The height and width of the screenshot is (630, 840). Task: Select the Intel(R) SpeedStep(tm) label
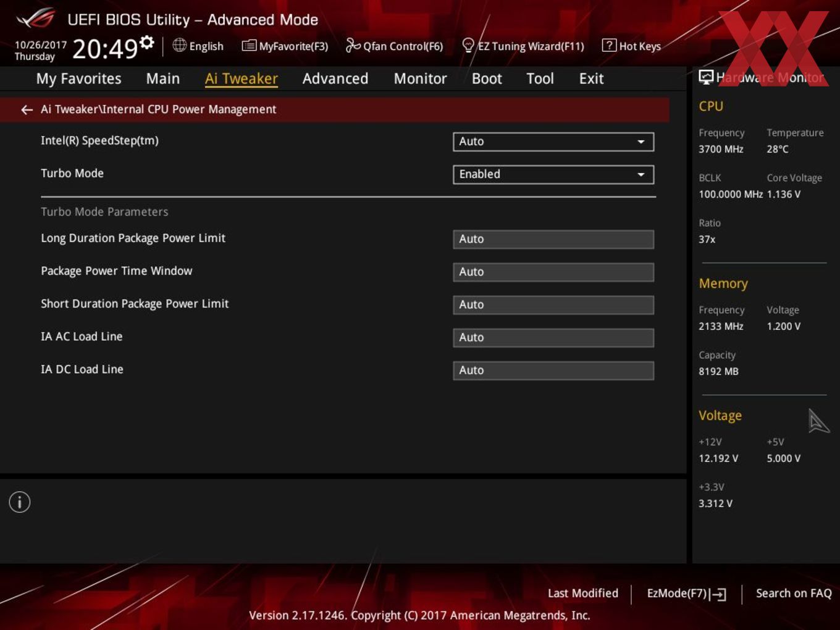pos(99,141)
